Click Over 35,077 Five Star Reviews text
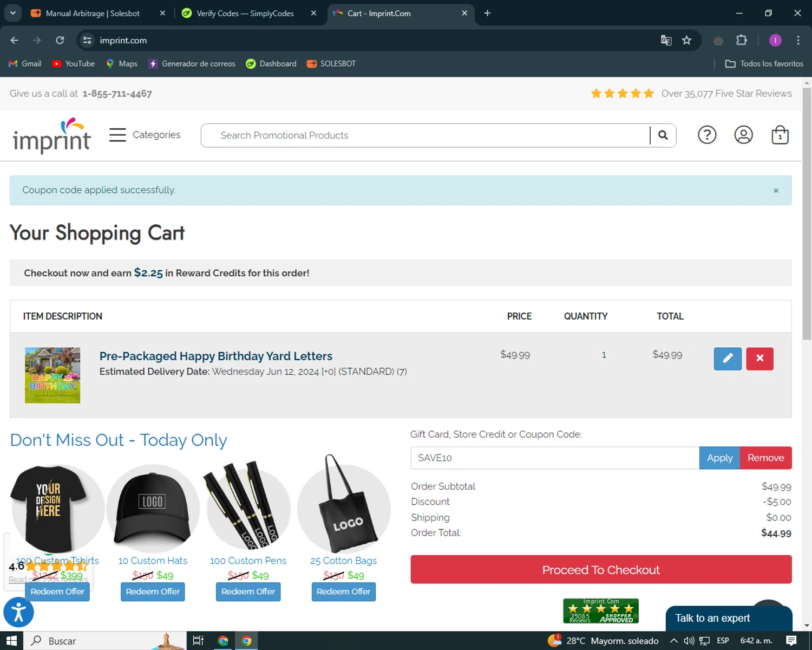The image size is (812, 650). 726,94
